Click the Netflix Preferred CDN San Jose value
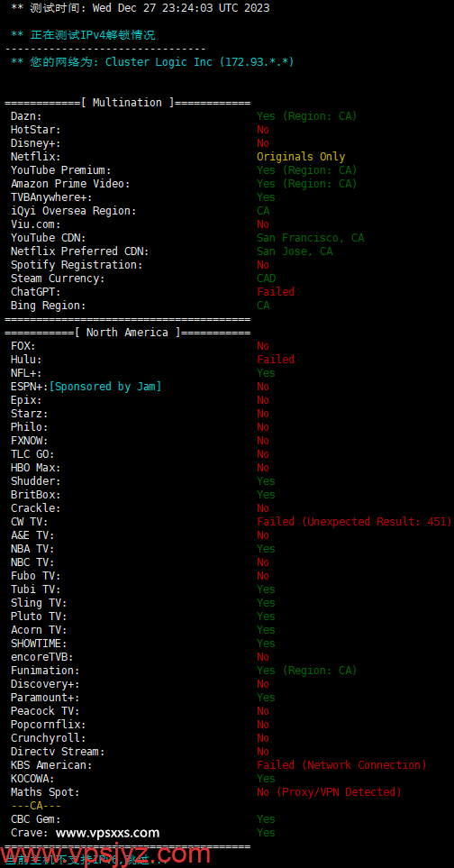Screen dimensions: 454x868 (295, 251)
